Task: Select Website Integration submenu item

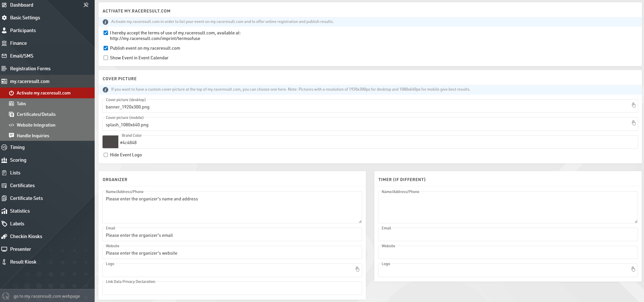Action: (x=36, y=125)
